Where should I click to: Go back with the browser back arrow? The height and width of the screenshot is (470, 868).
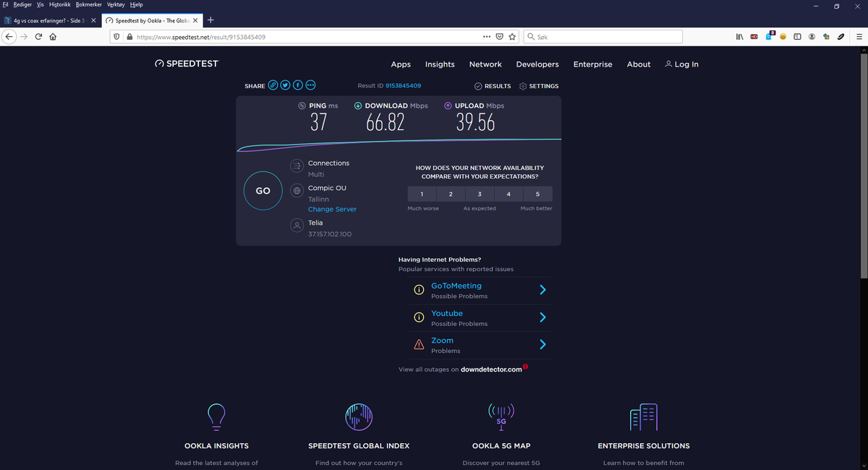(9, 36)
